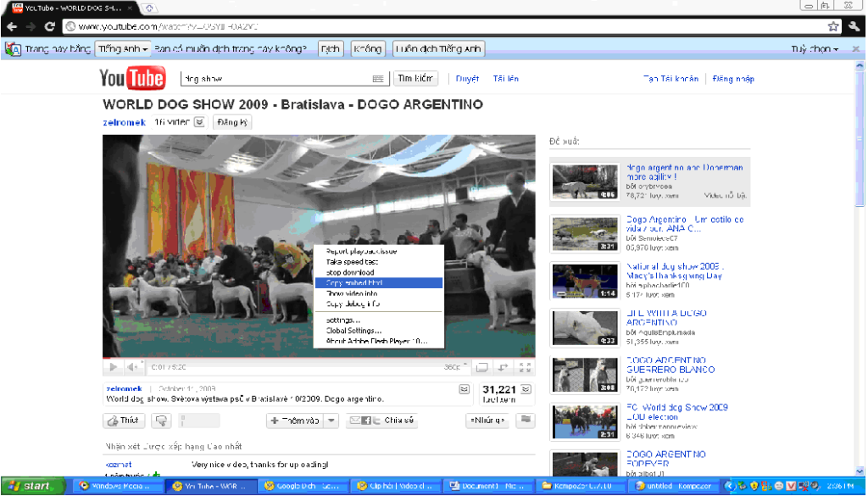Dislike the video with the thumbs-down button
The image size is (868, 496).
pos(162,421)
